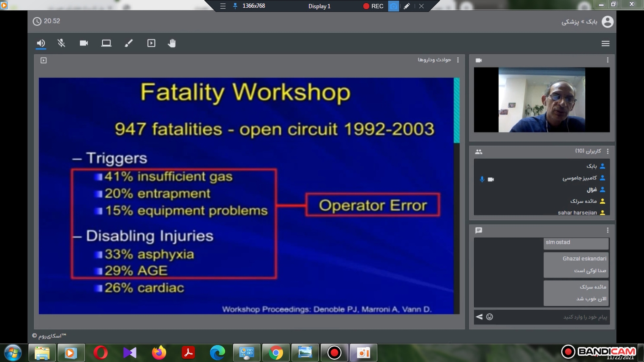Viewport: 644px width, 362px height.
Task: Open Google Chrome from the taskbar
Action: point(276,353)
